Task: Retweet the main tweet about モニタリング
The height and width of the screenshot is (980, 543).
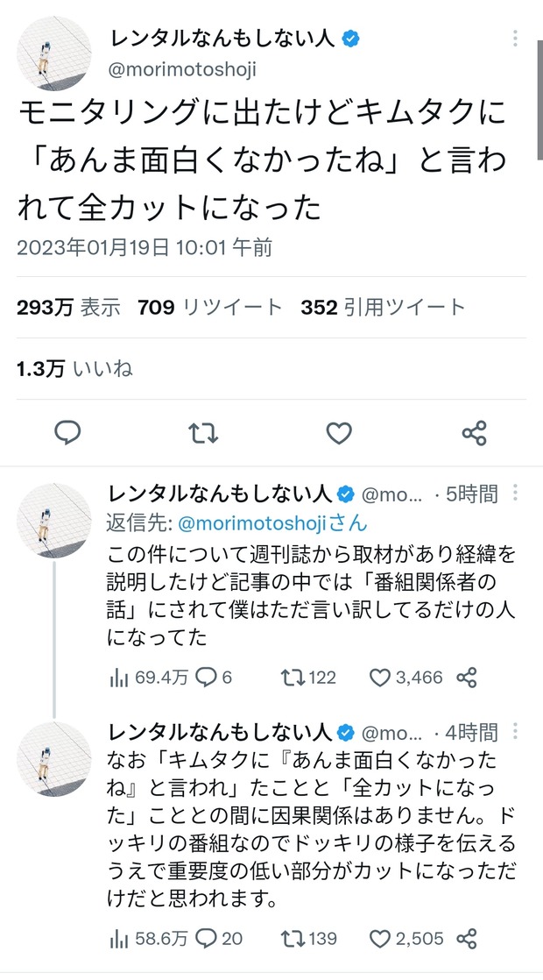Action: pos(203,433)
